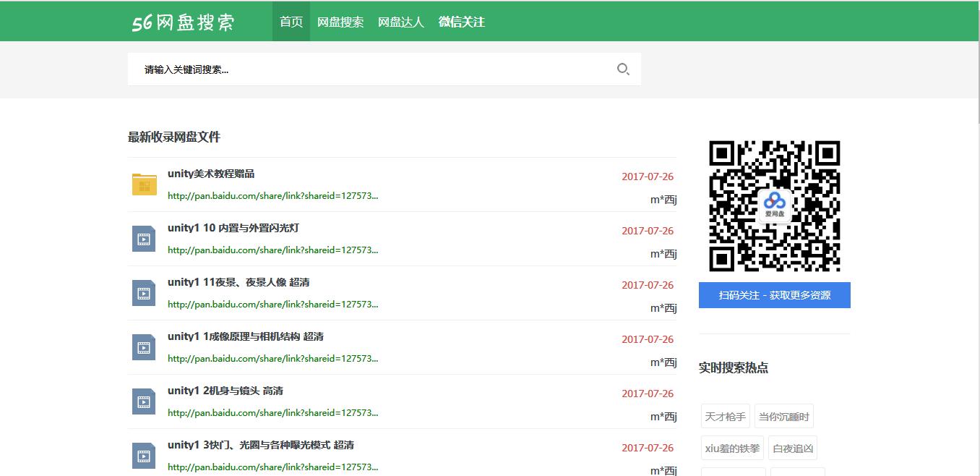
Task: Click the video icon for unity1 10 内置与外置闪光灯
Action: 143,238
